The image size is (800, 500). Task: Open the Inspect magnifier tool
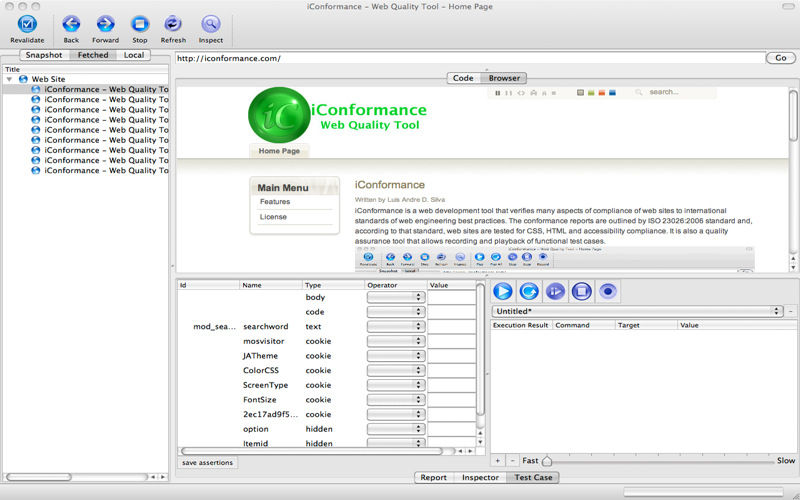point(211,24)
